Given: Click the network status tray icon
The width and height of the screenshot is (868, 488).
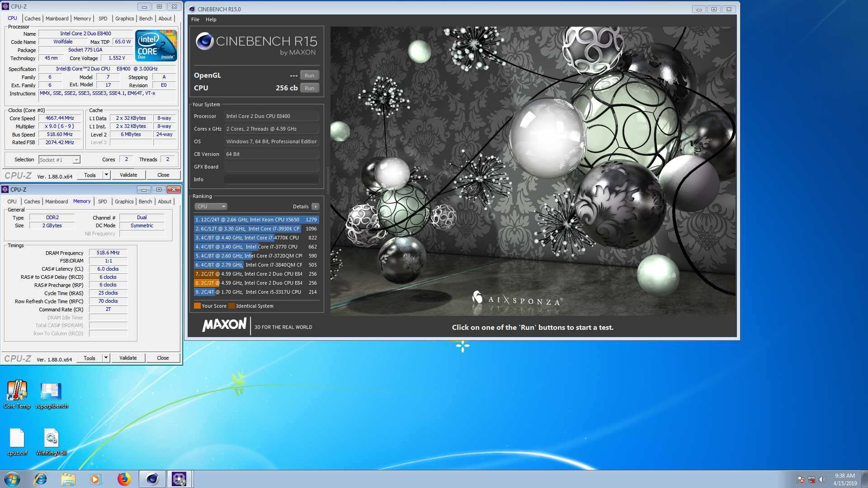Looking at the screenshot, I should (x=811, y=479).
